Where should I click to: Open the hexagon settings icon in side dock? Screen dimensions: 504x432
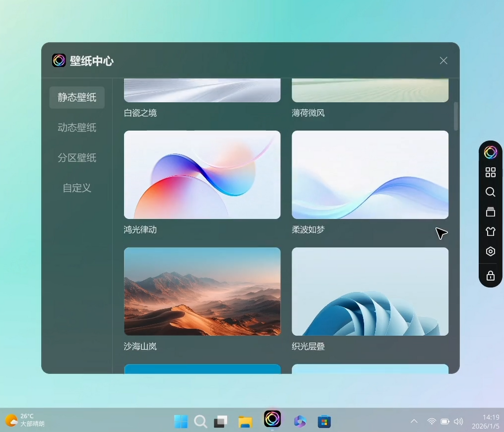click(490, 251)
